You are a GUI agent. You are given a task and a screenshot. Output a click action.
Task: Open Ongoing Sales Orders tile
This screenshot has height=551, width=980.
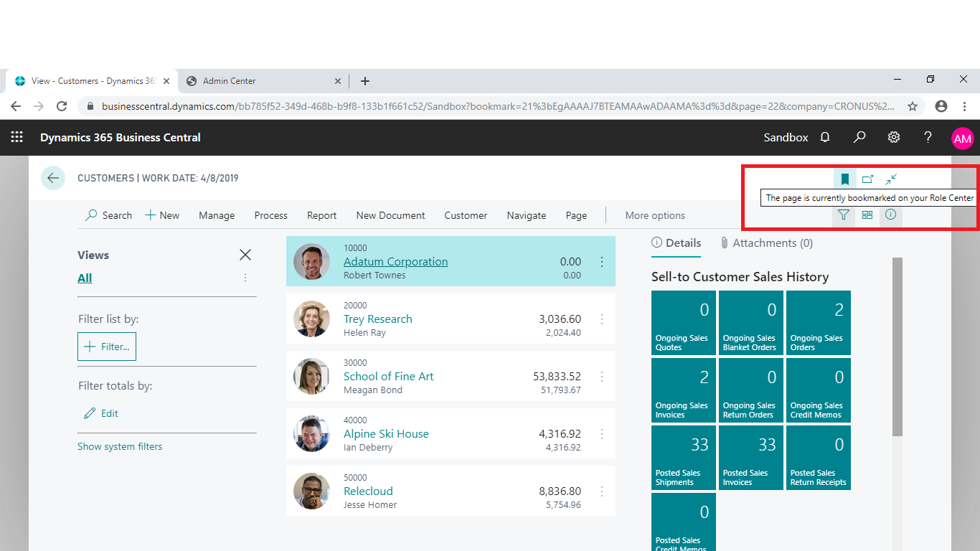pos(819,323)
